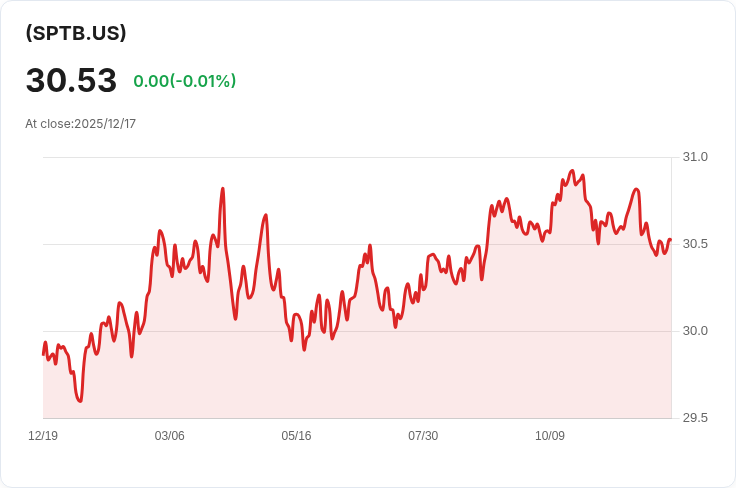Click the 05/16 x-axis date label
This screenshot has width=736, height=488.
(296, 436)
